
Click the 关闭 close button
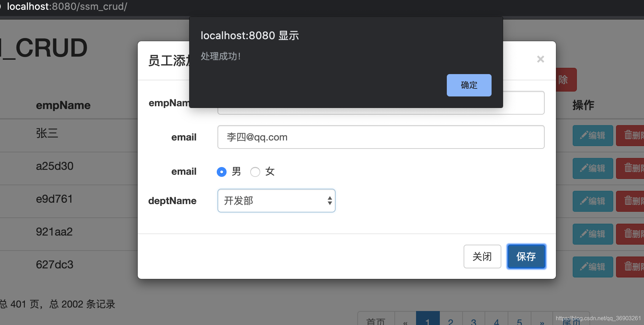[x=482, y=257]
